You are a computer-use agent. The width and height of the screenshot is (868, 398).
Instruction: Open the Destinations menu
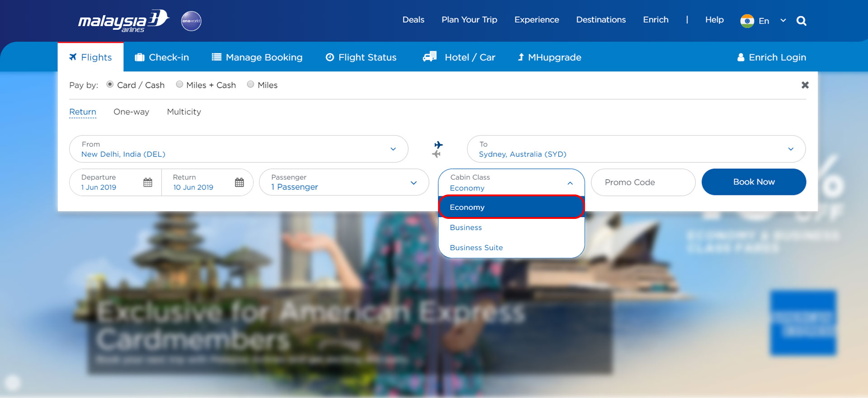(601, 19)
